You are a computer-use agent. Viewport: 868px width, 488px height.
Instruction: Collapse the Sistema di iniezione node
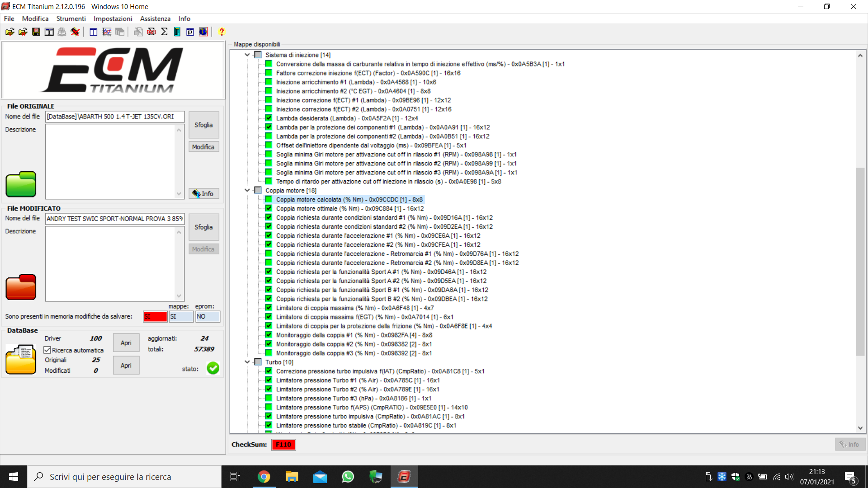point(247,55)
